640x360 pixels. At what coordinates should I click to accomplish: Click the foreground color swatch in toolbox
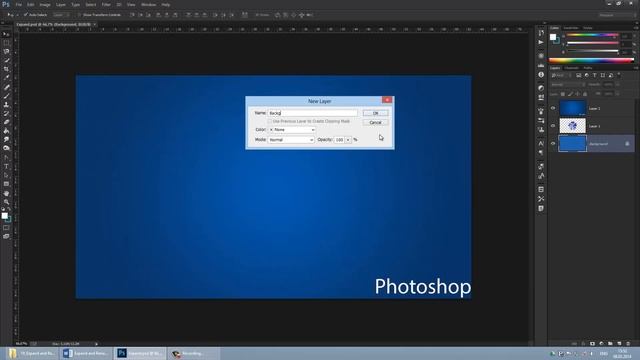pyautogui.click(x=4, y=216)
